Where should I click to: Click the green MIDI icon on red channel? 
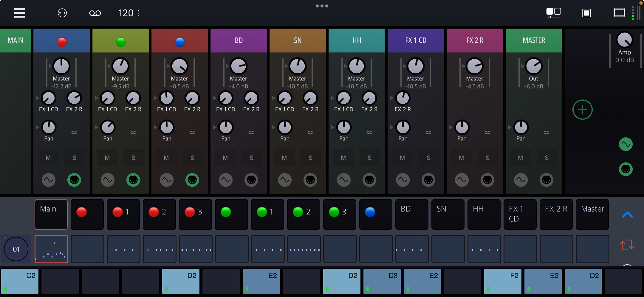pos(74,180)
